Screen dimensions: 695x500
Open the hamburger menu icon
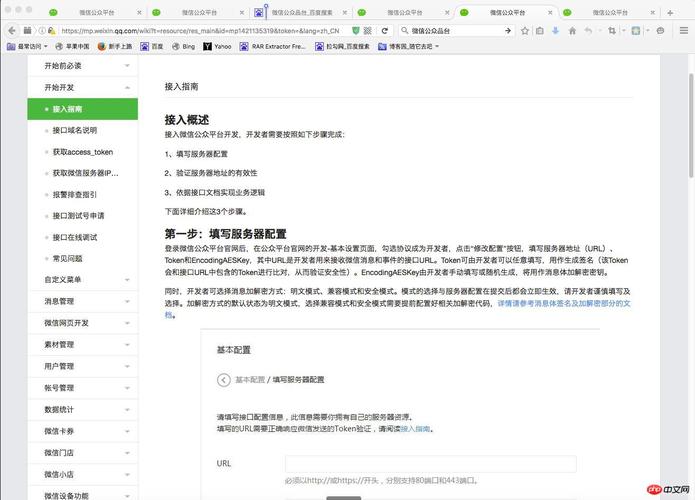click(x=684, y=31)
